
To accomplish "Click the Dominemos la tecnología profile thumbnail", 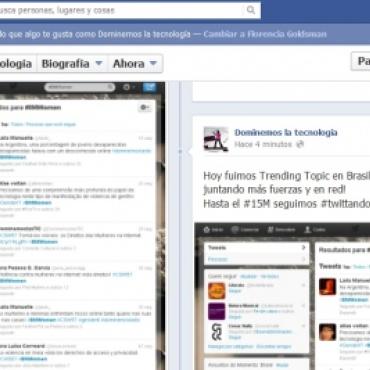I will [x=216, y=139].
